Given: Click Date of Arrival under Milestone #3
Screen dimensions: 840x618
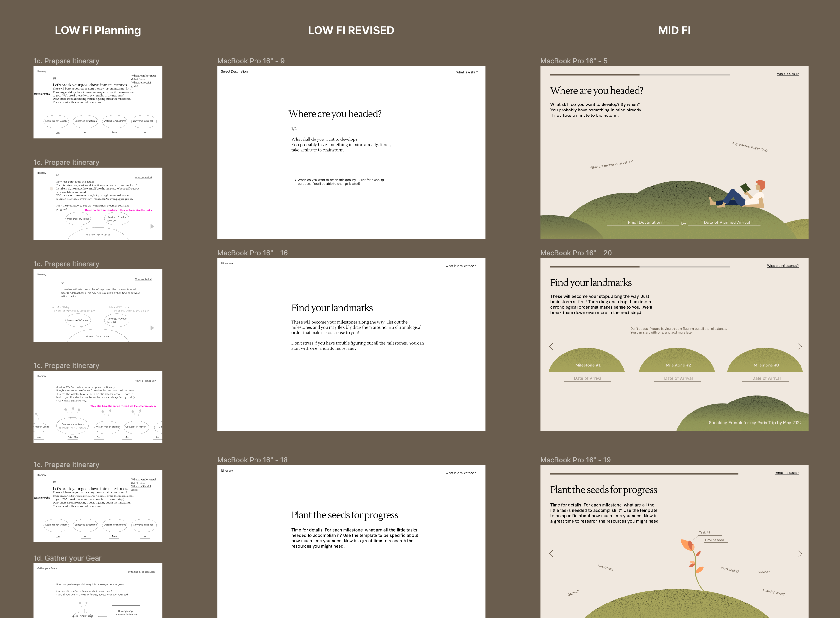Looking at the screenshot, I should click(x=766, y=378).
